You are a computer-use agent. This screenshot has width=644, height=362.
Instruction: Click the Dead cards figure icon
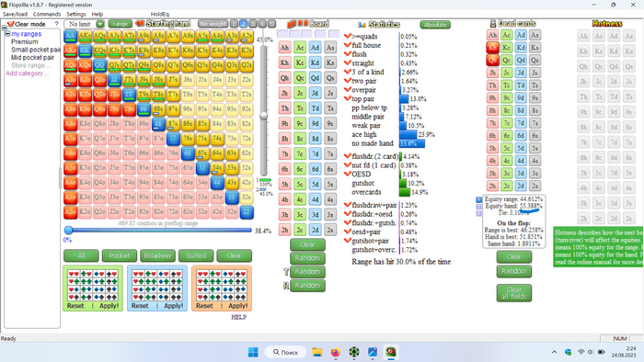(493, 23)
